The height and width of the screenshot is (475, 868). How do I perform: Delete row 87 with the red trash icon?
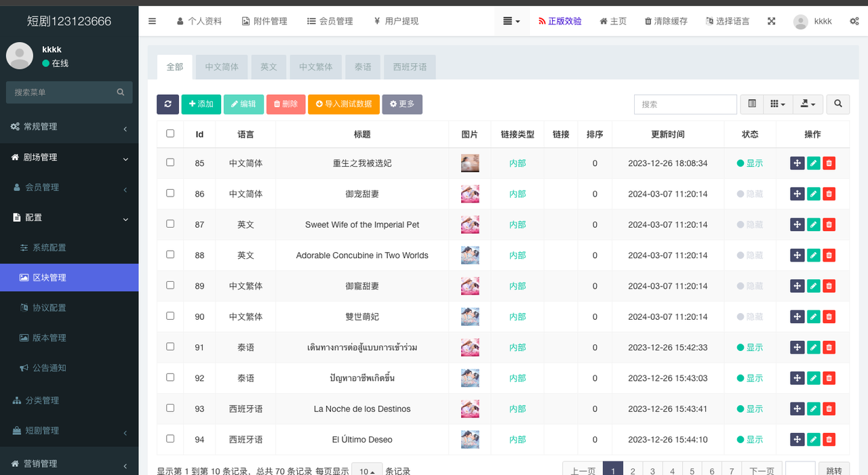coord(829,225)
